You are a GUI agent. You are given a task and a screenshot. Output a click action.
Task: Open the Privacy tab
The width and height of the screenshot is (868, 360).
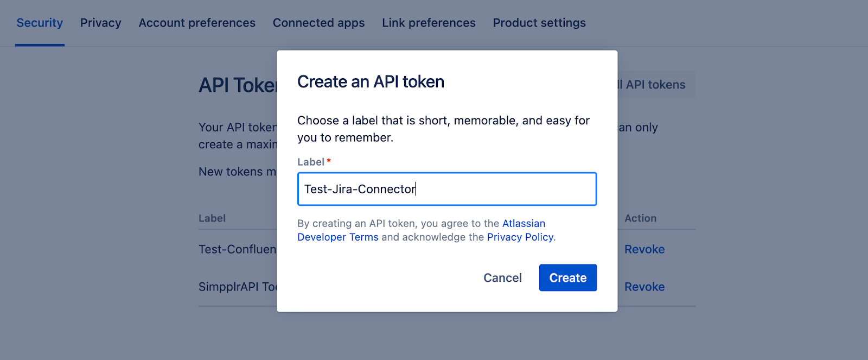101,23
